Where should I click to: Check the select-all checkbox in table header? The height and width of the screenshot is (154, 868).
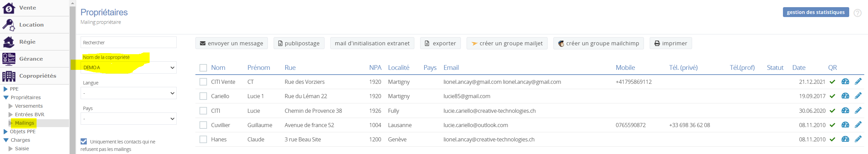(x=203, y=68)
